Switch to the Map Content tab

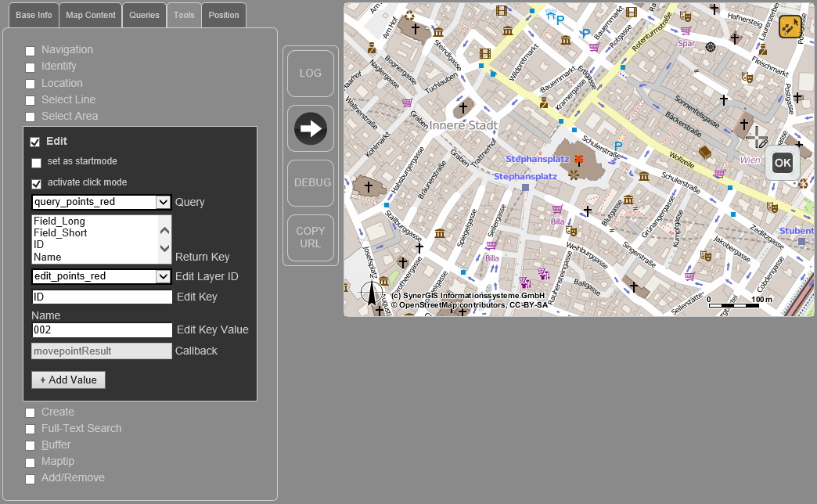pos(90,14)
